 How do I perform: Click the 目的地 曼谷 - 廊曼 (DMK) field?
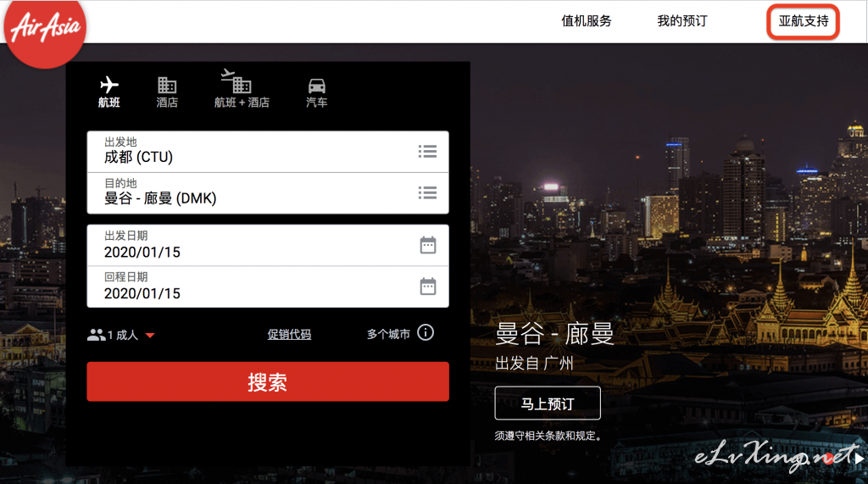tap(268, 193)
